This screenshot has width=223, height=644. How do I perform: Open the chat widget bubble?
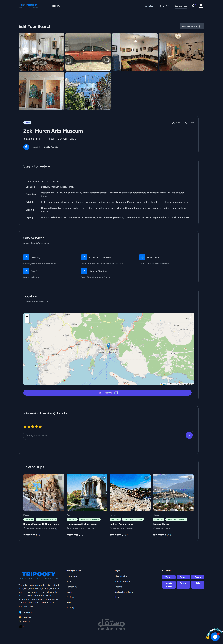(215, 636)
